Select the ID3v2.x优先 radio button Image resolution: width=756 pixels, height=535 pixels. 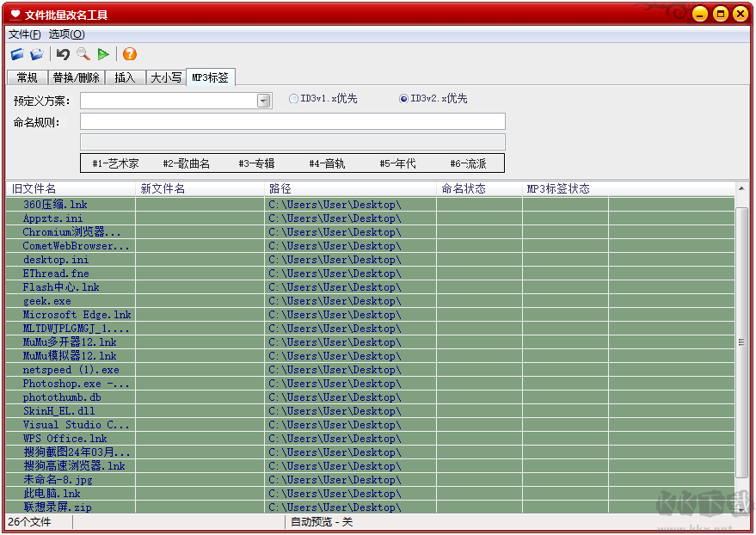click(x=403, y=98)
